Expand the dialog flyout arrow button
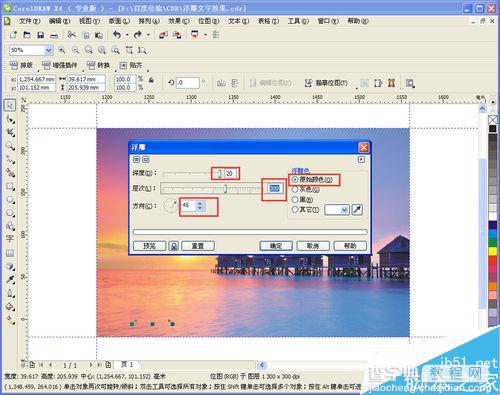 click(361, 159)
